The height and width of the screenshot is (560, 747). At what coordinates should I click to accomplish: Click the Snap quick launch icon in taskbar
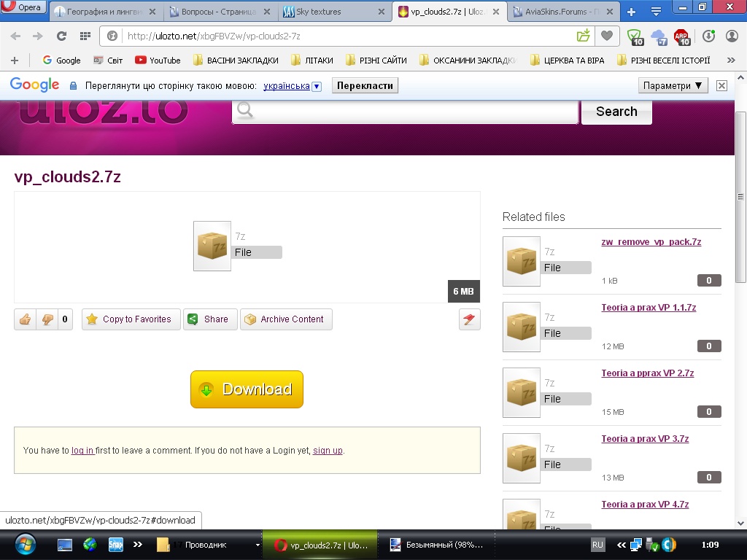115,544
